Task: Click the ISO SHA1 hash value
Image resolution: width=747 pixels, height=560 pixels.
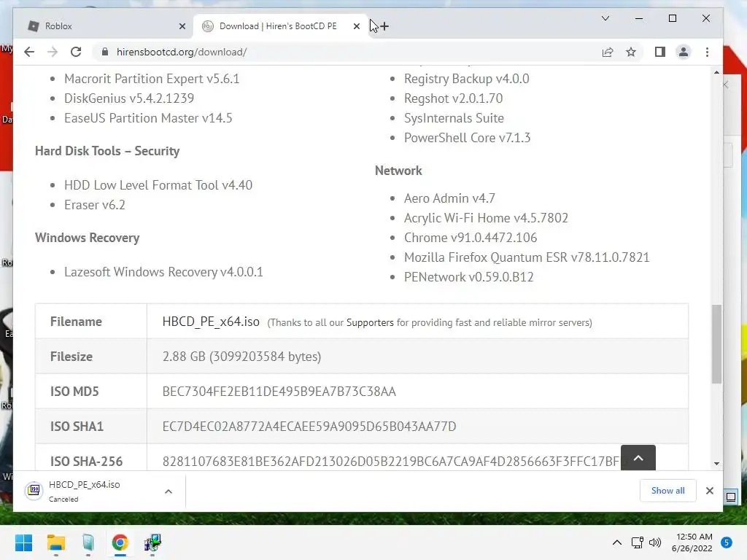Action: (x=309, y=426)
